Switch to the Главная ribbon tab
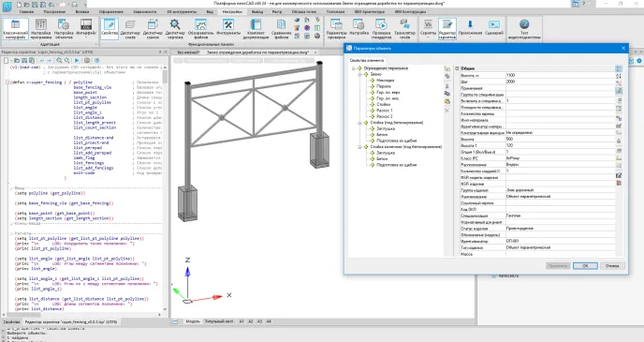The height and width of the screenshot is (342, 644). click(x=27, y=11)
